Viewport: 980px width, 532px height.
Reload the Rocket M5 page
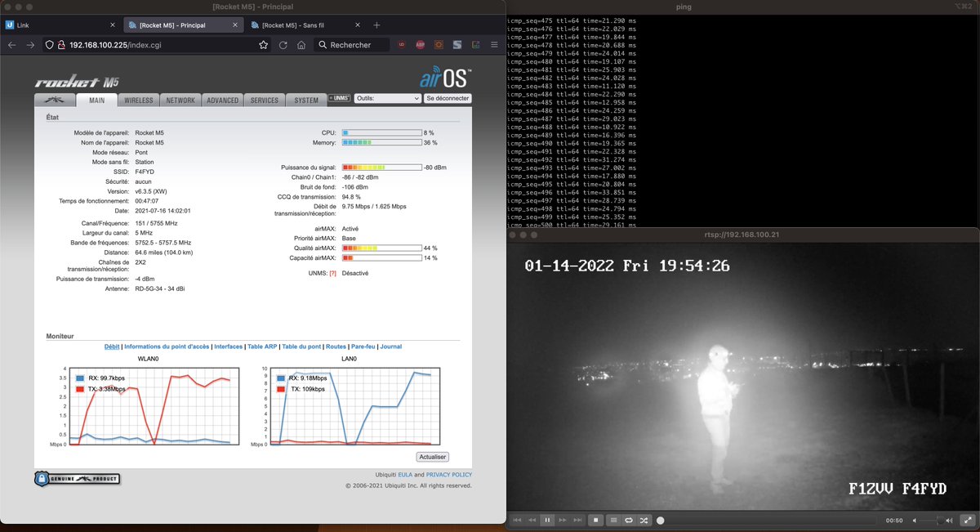[x=283, y=45]
